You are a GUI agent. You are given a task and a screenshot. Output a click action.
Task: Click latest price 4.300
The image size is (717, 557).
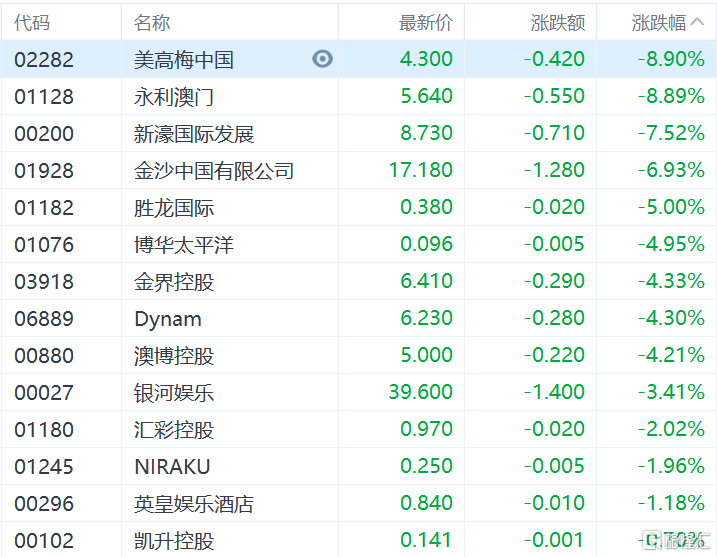coord(426,59)
